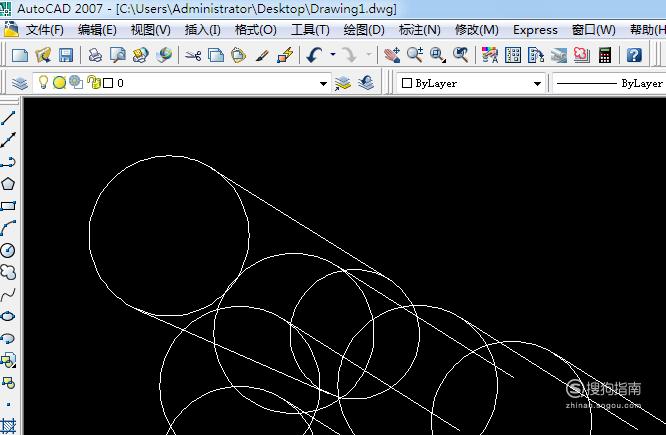Copy selection to clipboard icon
The width and height of the screenshot is (666, 435).
click(x=216, y=55)
